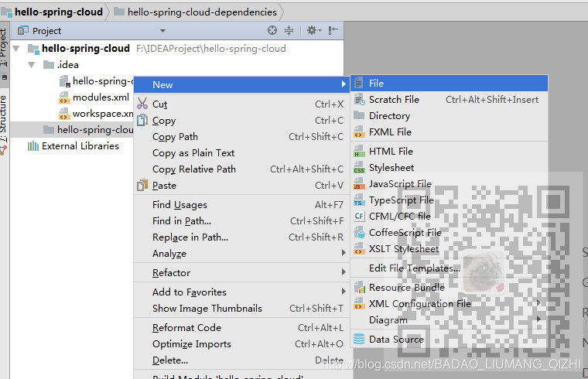Expand the Add to Favorites submenu
Viewport: 588px width, 379px height.
coord(242,292)
